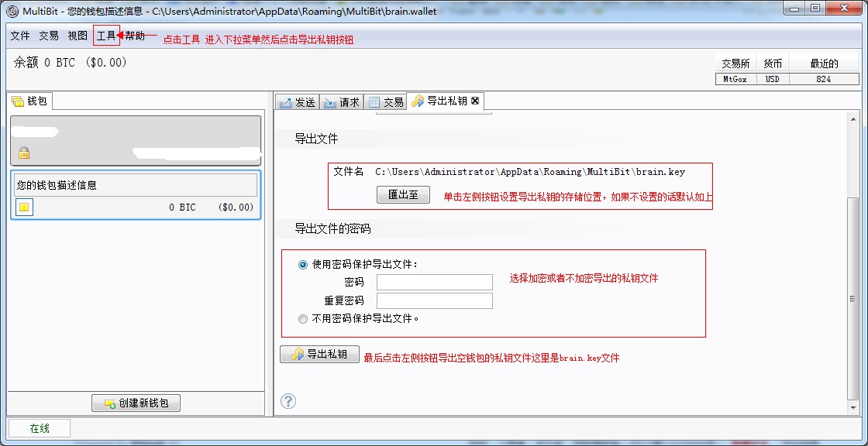This screenshot has width=868, height=446.
Task: Focus the 密码 input field
Action: tap(435, 282)
